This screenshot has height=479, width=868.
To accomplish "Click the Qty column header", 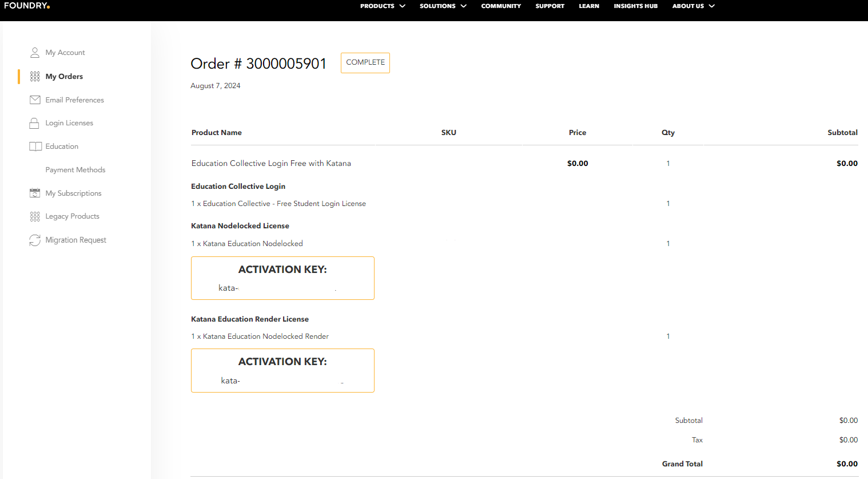I will pos(668,133).
